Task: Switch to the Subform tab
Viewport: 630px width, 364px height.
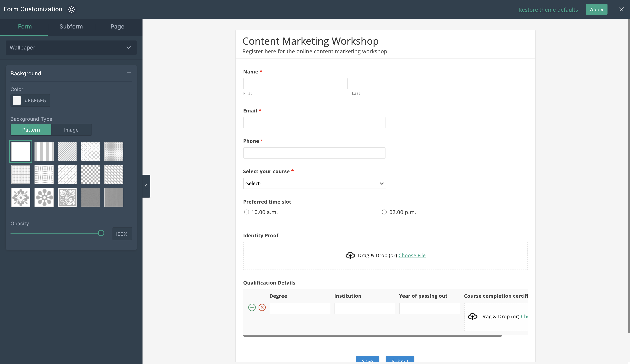Action: 71,26
